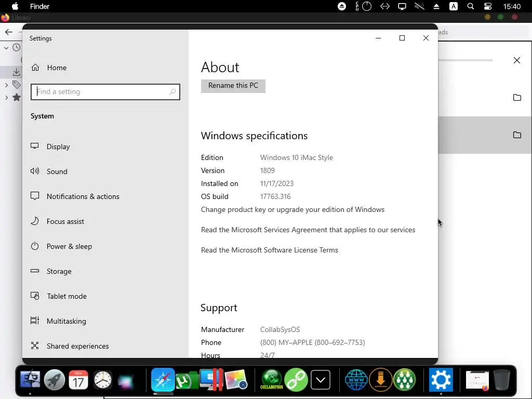Launch Launchpad rocket in dock
This screenshot has width=532, height=399.
[x=54, y=379]
